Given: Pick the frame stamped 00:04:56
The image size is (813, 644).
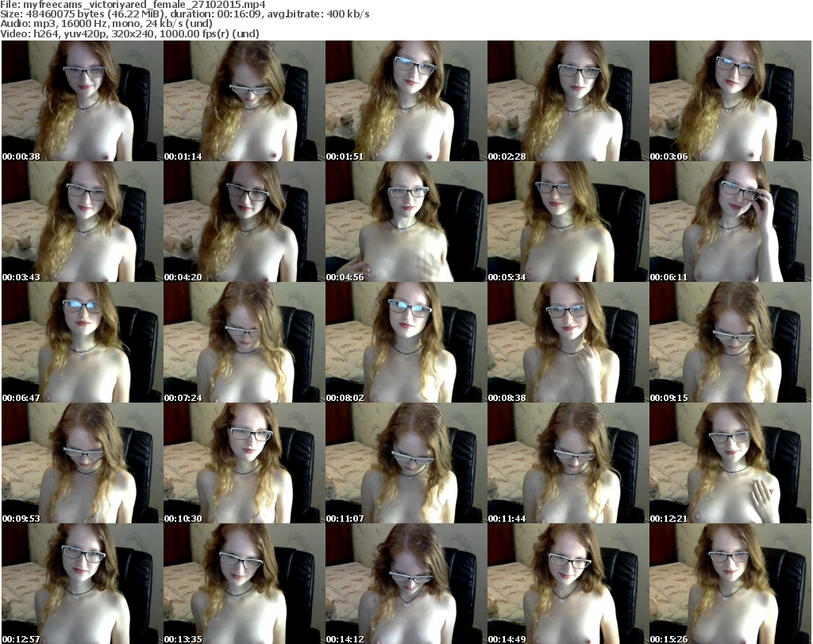Looking at the screenshot, I should (x=406, y=222).
